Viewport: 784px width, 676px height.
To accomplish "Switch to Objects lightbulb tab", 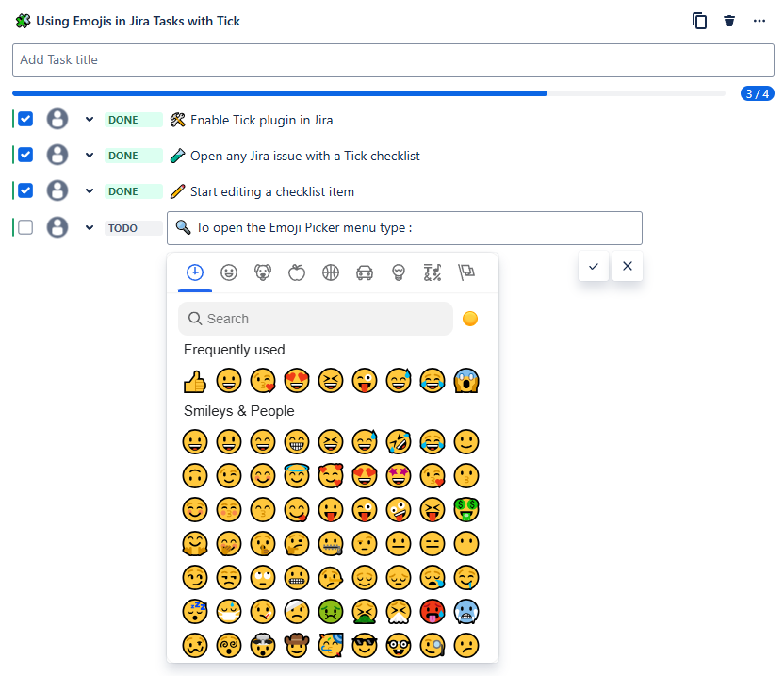I will point(399,272).
